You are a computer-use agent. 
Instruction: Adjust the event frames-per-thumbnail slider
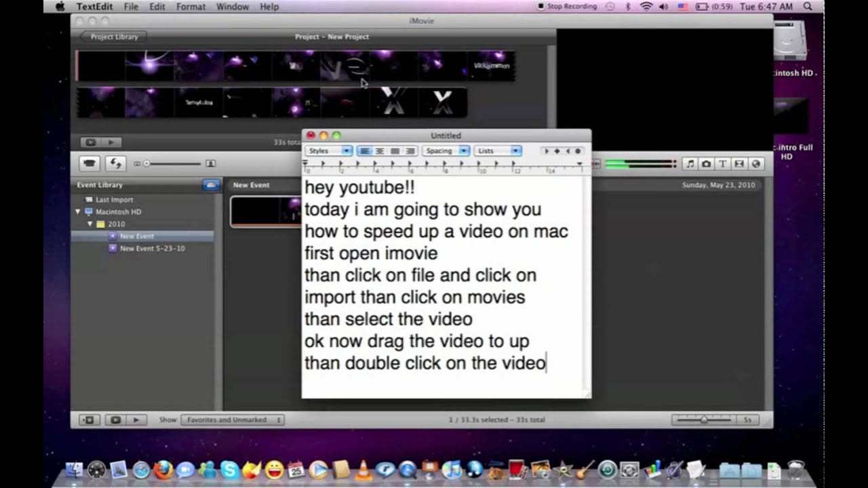click(x=704, y=420)
